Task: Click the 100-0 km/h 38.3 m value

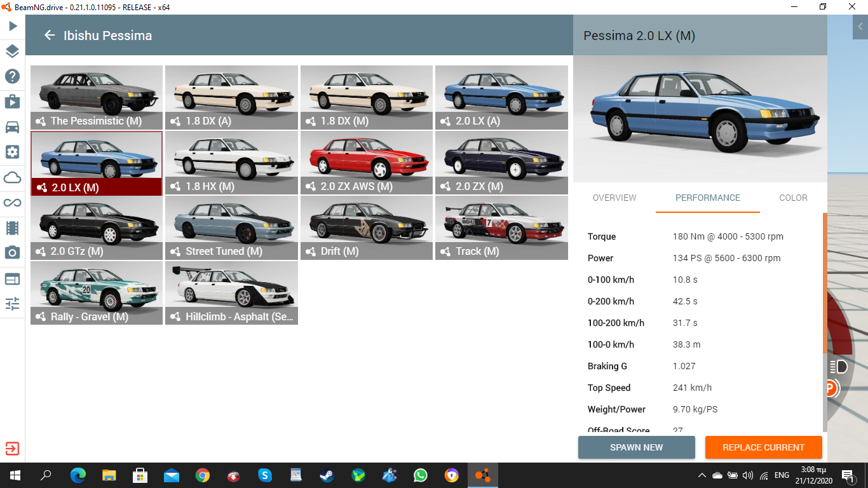Action: tap(687, 344)
